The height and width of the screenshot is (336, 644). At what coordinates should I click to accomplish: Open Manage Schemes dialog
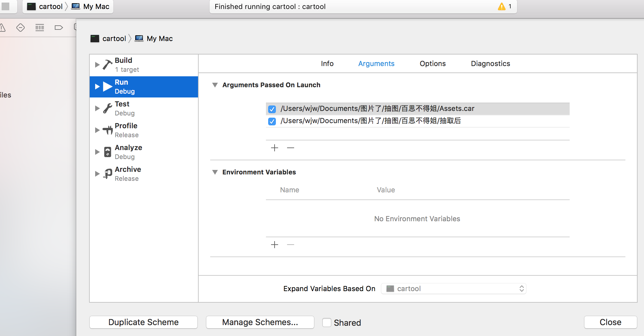(260, 322)
